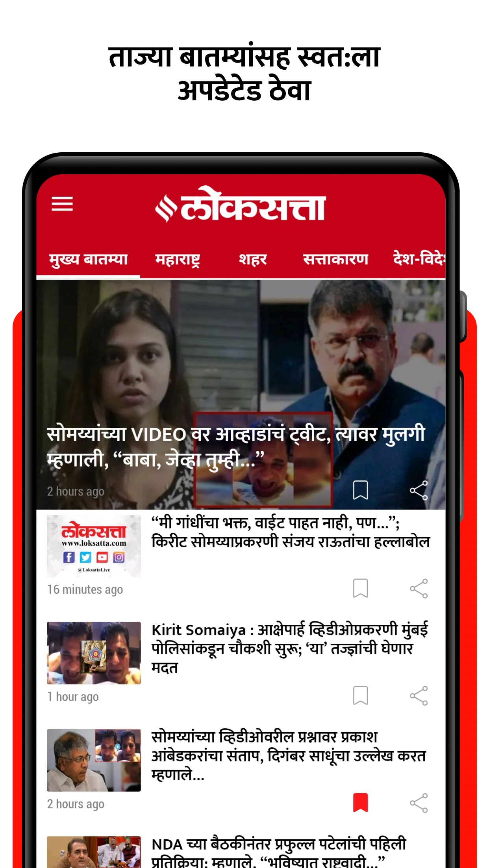
Task: Switch to the शहर tab
Action: pyautogui.click(x=253, y=260)
